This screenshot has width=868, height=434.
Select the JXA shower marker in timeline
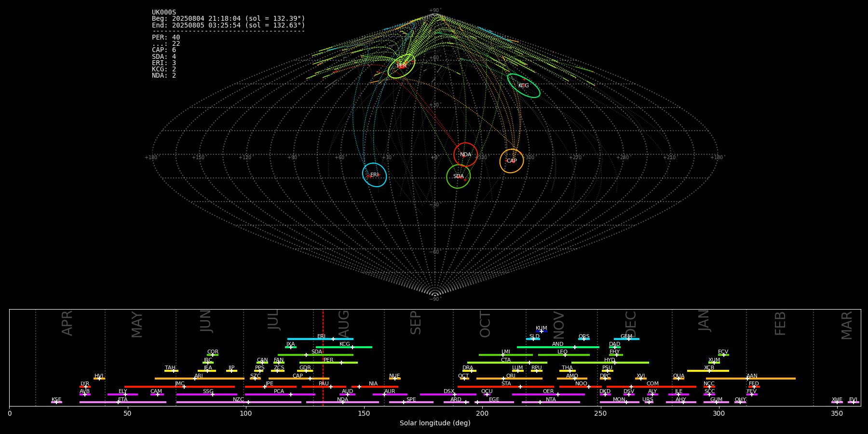(x=291, y=347)
